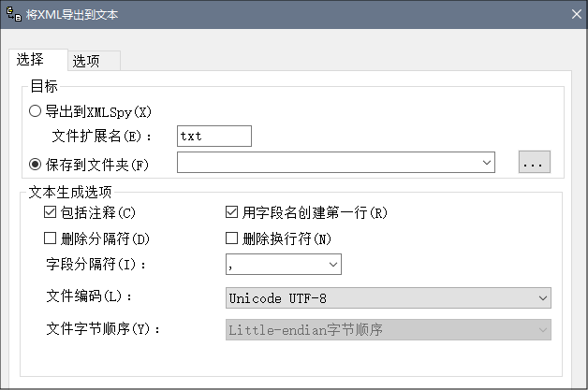The width and height of the screenshot is (588, 390).
Task: Click the 文件编码(L): label
Action: click(89, 296)
